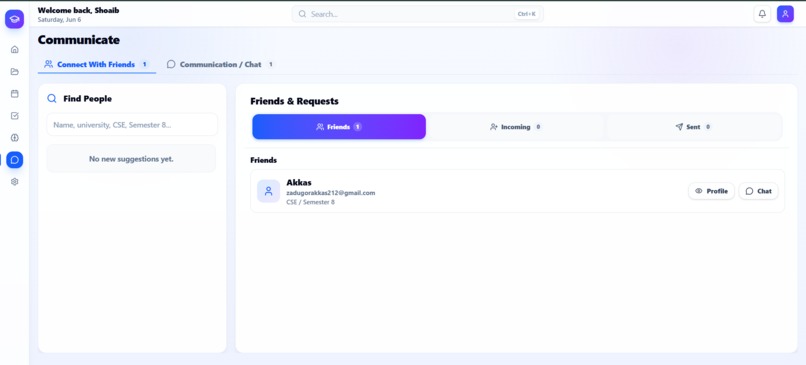Click the Ctrl+K shortcut badge
806x365 pixels.
(x=527, y=14)
